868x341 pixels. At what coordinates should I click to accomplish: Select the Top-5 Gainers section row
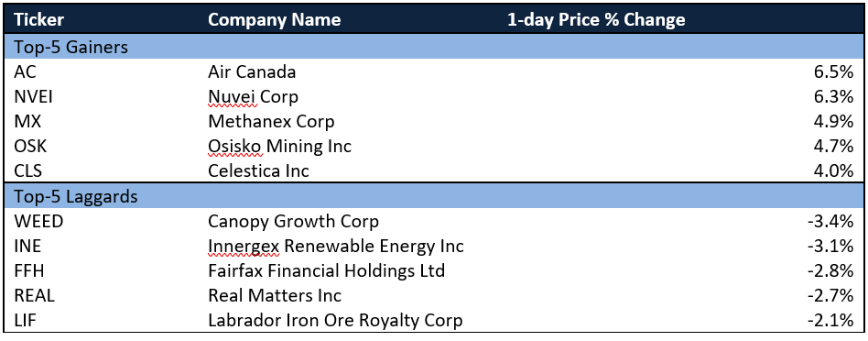click(434, 47)
